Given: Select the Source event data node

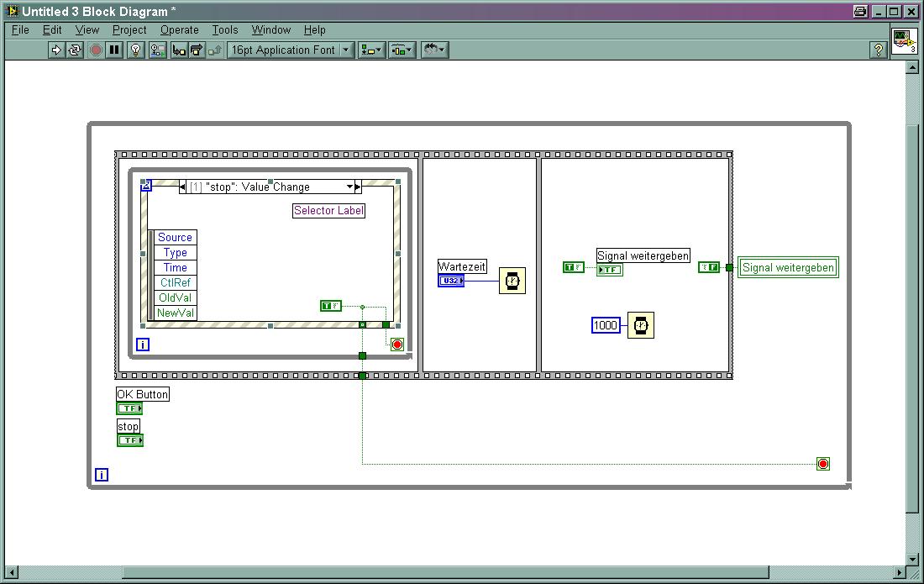Looking at the screenshot, I should [x=175, y=238].
